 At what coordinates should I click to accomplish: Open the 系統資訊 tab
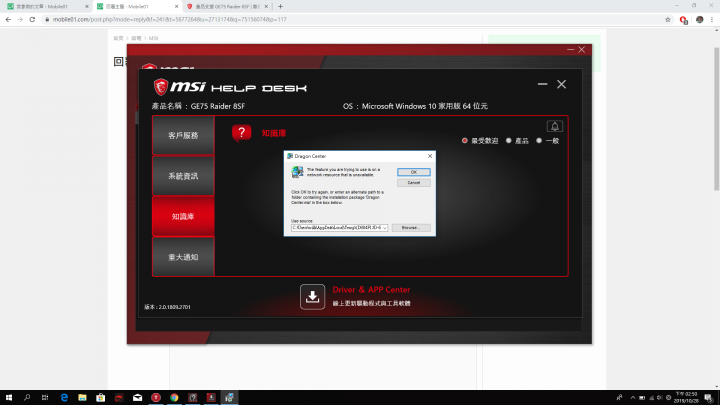(183, 176)
